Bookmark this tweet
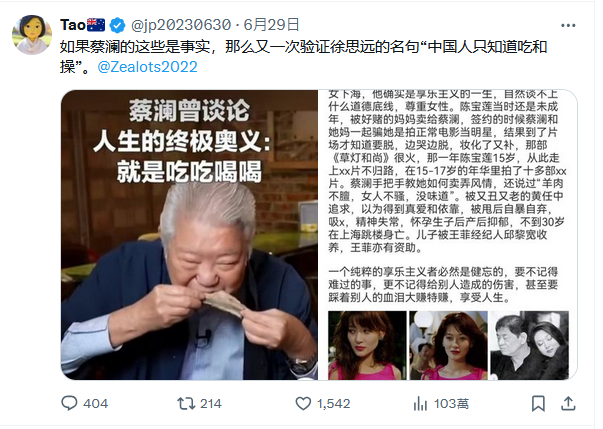This screenshot has height=429, width=603. click(x=538, y=403)
